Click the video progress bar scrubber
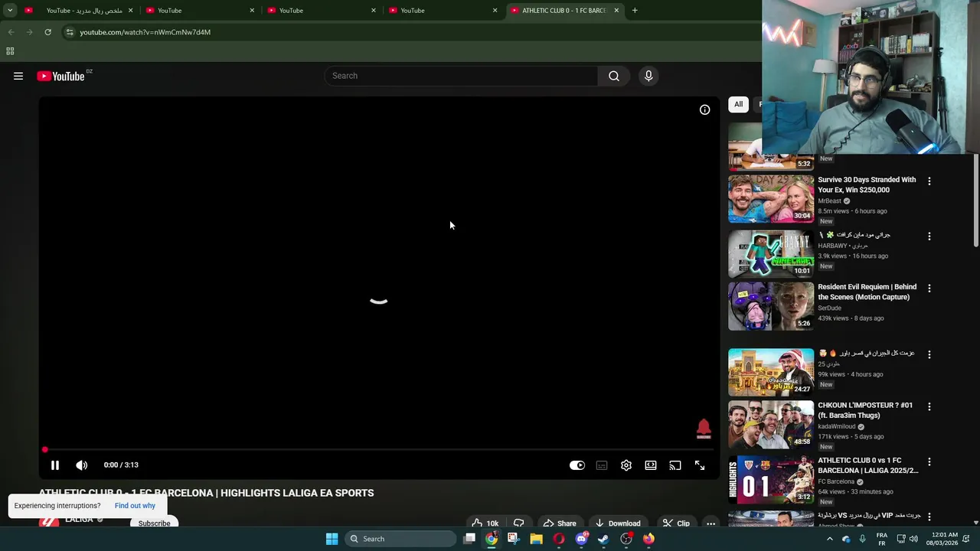 coord(45,449)
